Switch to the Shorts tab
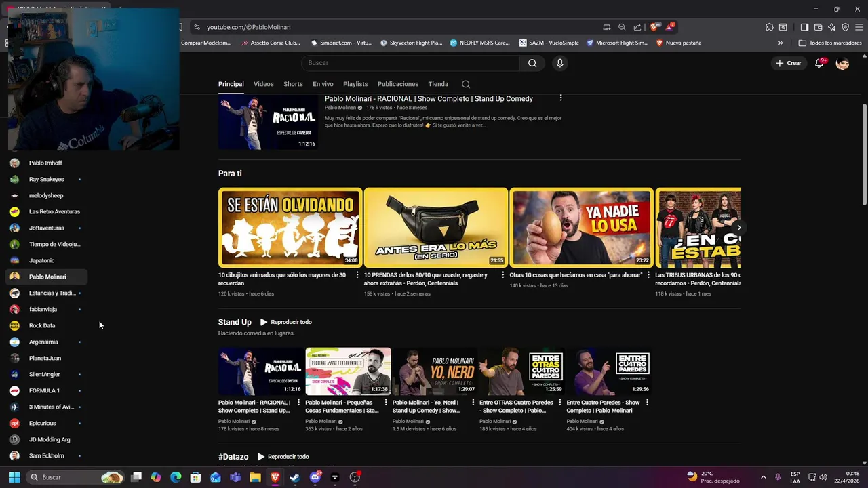 pyautogui.click(x=293, y=84)
